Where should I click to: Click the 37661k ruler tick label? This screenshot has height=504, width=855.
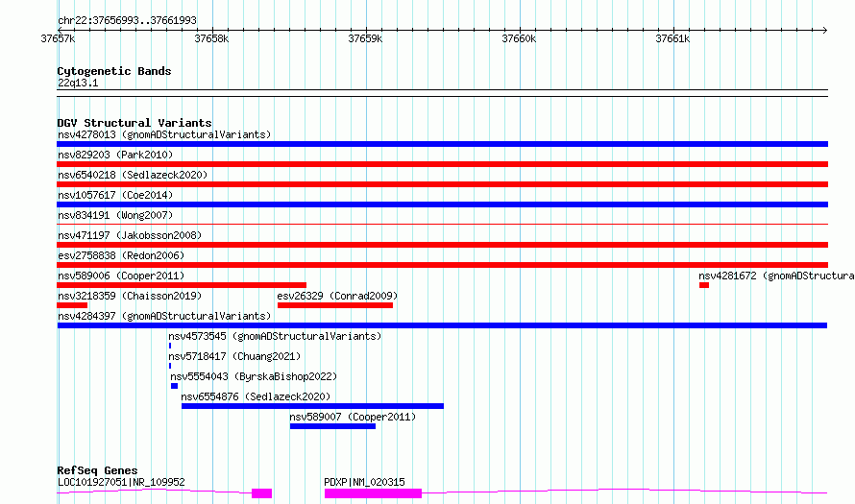tap(672, 38)
